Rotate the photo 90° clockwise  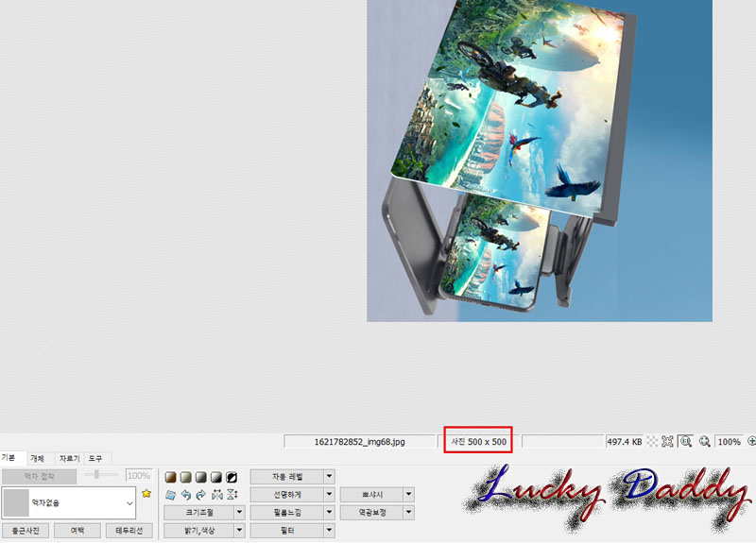click(x=201, y=494)
